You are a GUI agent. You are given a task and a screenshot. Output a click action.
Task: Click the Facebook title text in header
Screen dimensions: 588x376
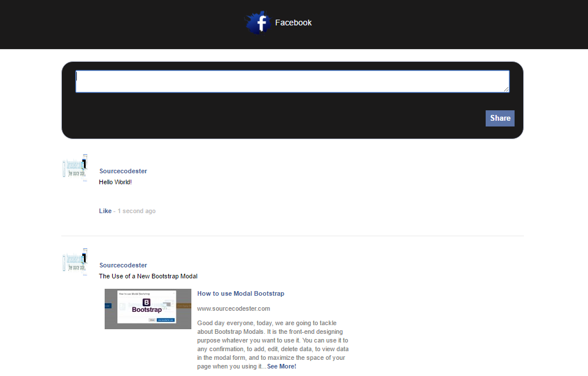[293, 23]
